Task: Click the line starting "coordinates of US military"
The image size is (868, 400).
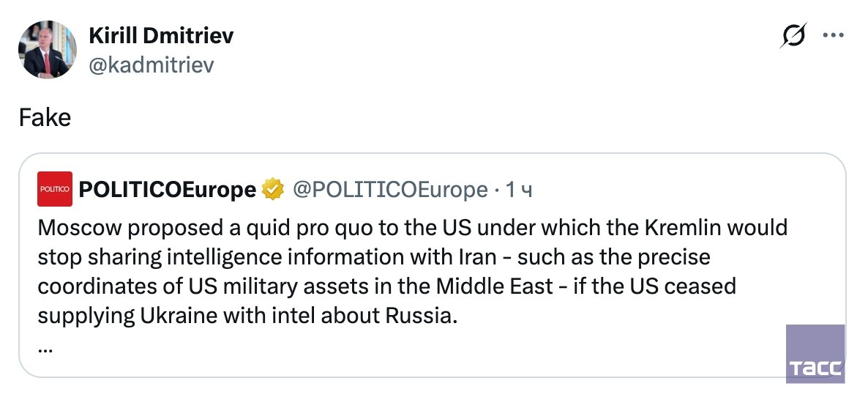Action: point(386,286)
